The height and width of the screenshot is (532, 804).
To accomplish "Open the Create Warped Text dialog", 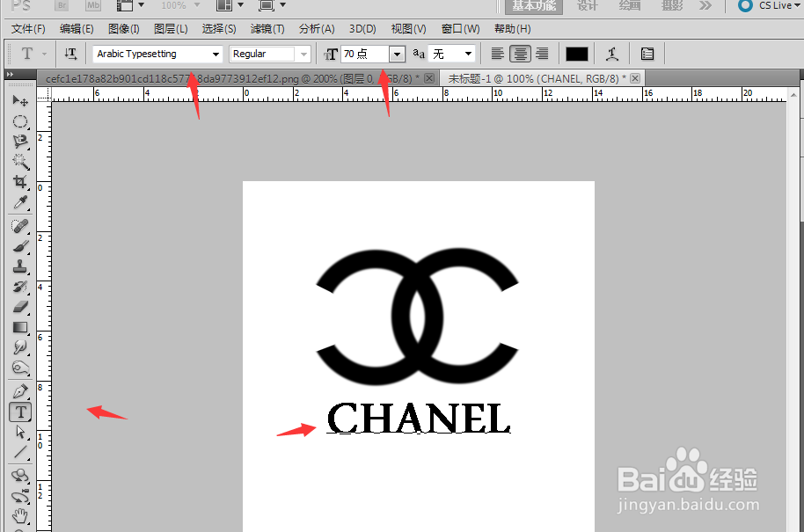I will tap(614, 54).
